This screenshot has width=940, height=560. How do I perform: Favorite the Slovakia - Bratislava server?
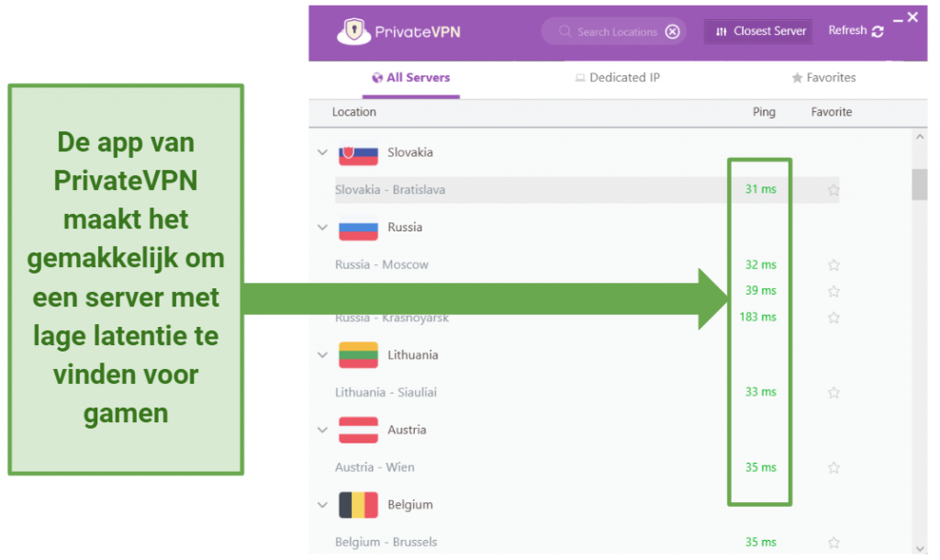[834, 189]
